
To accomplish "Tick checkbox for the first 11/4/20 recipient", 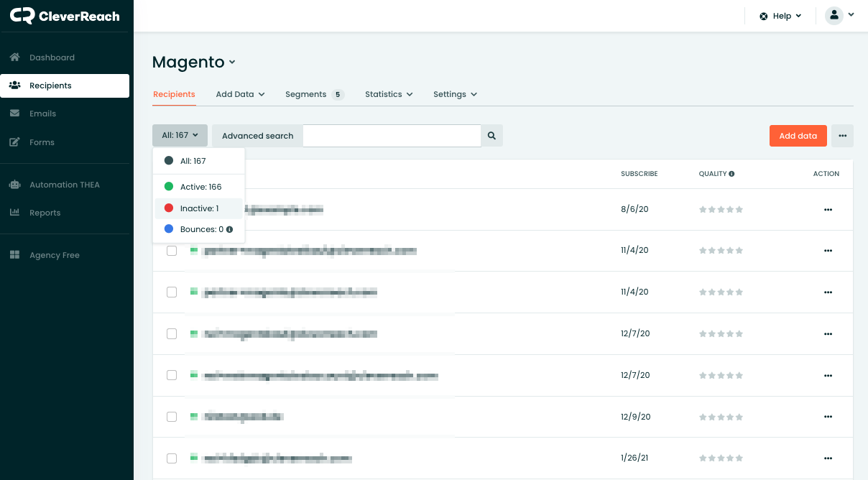I will pos(172,251).
